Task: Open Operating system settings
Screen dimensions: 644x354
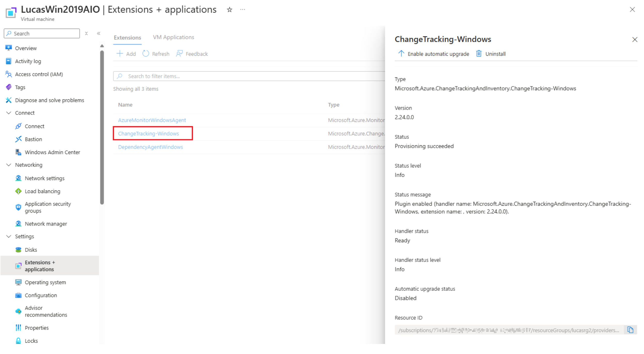Action: [45, 282]
